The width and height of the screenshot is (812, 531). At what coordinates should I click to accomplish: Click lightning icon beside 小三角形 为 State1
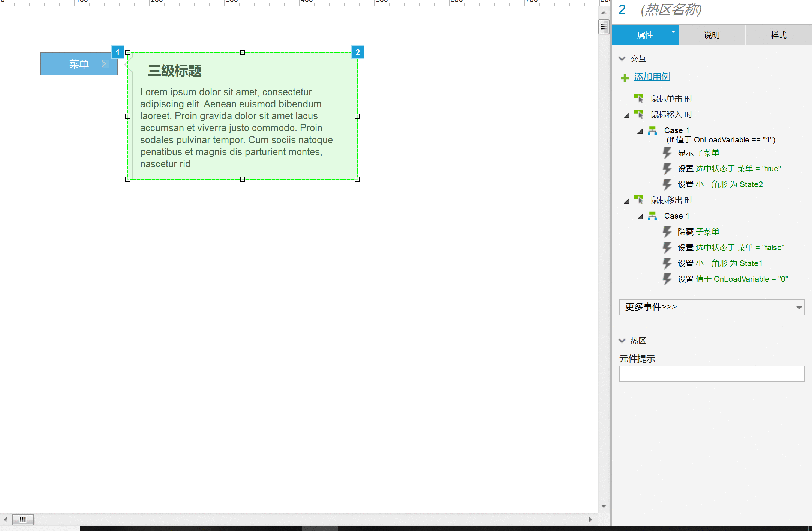(667, 263)
